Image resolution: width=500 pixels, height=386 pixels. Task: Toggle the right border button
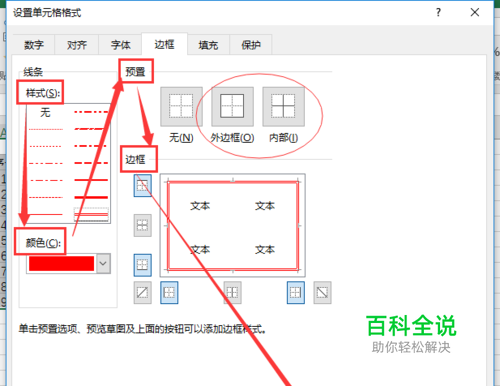point(296,293)
